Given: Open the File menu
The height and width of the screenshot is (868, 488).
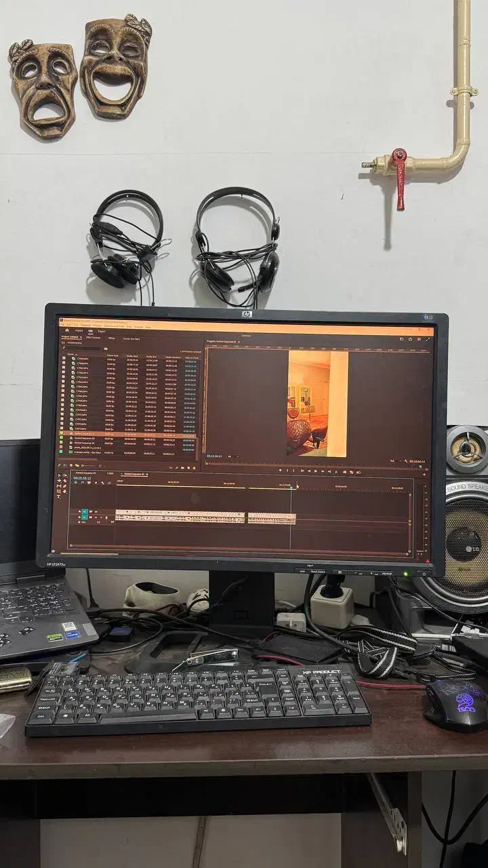Looking at the screenshot, I should coord(62,324).
